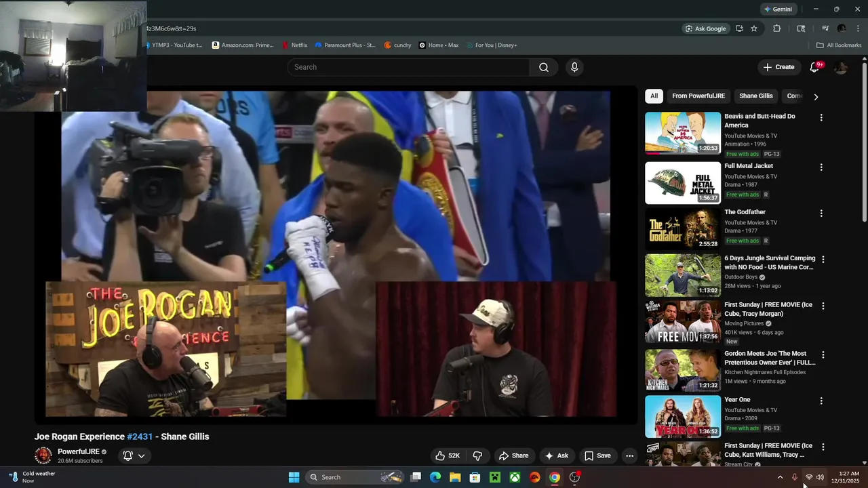Image resolution: width=868 pixels, height=488 pixels.
Task: Bookmark this page with star icon
Action: (753, 28)
